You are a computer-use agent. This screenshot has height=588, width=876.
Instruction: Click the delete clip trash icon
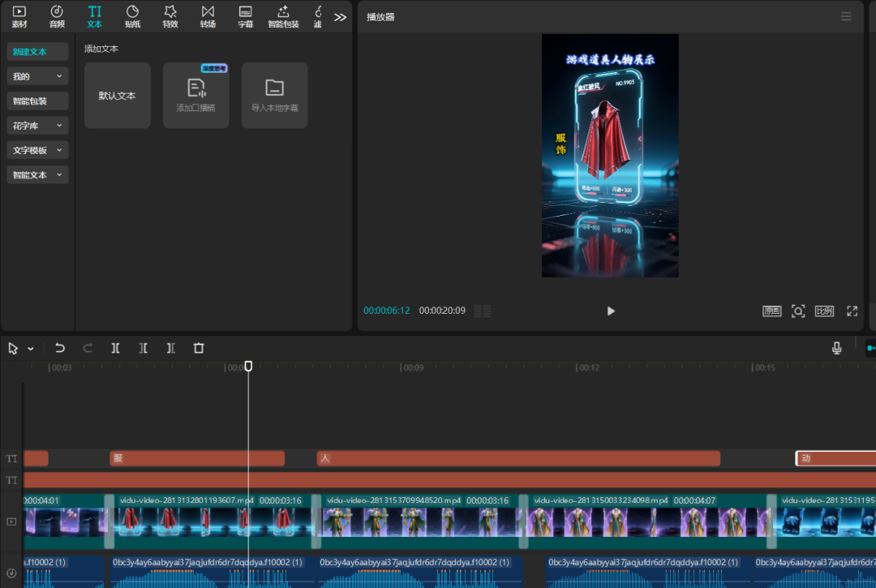tap(199, 347)
